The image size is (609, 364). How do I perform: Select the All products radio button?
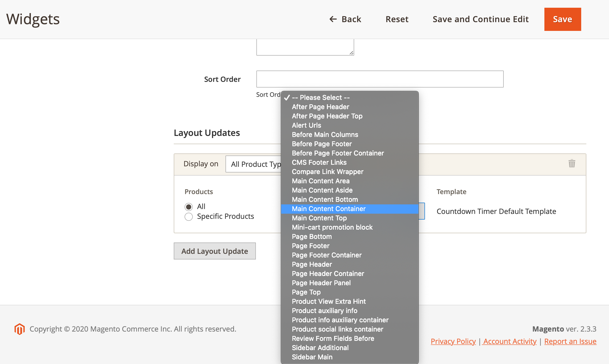pyautogui.click(x=189, y=207)
